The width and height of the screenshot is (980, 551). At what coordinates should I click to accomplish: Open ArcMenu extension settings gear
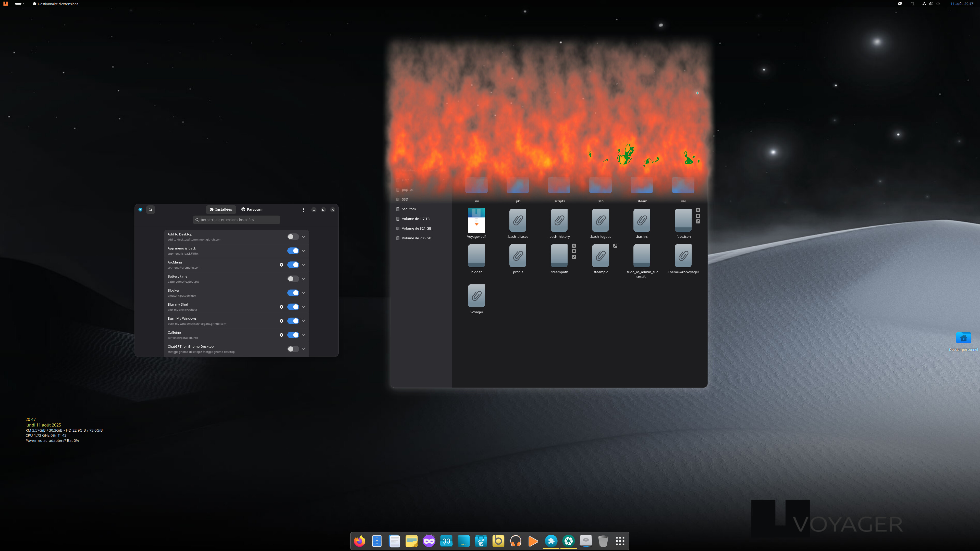click(281, 265)
